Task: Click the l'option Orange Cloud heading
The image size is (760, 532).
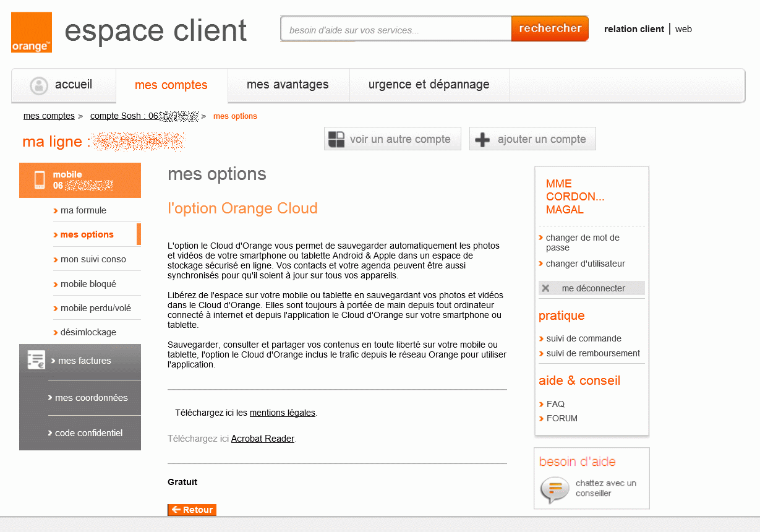Action: [x=242, y=208]
